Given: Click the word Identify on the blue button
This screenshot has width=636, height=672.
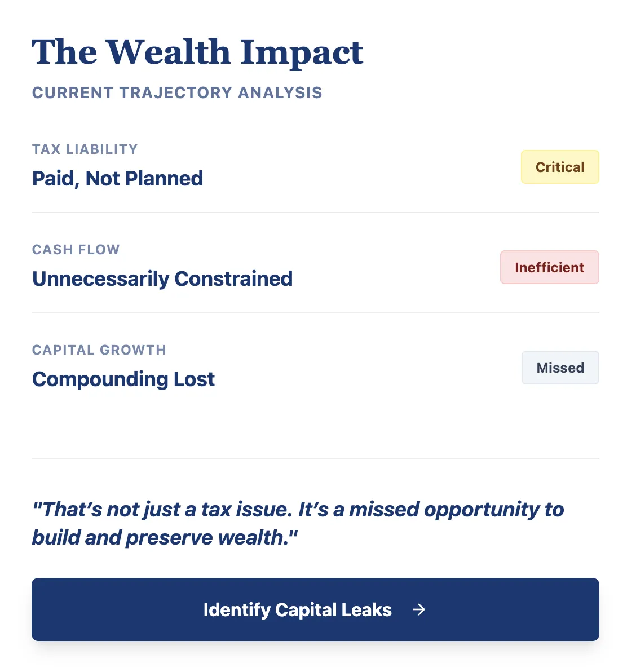Looking at the screenshot, I should 237,610.
